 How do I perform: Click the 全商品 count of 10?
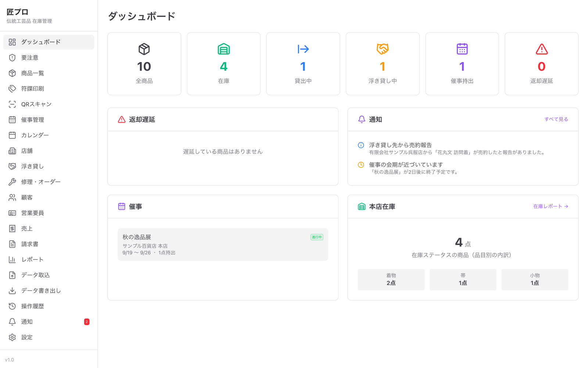(144, 67)
